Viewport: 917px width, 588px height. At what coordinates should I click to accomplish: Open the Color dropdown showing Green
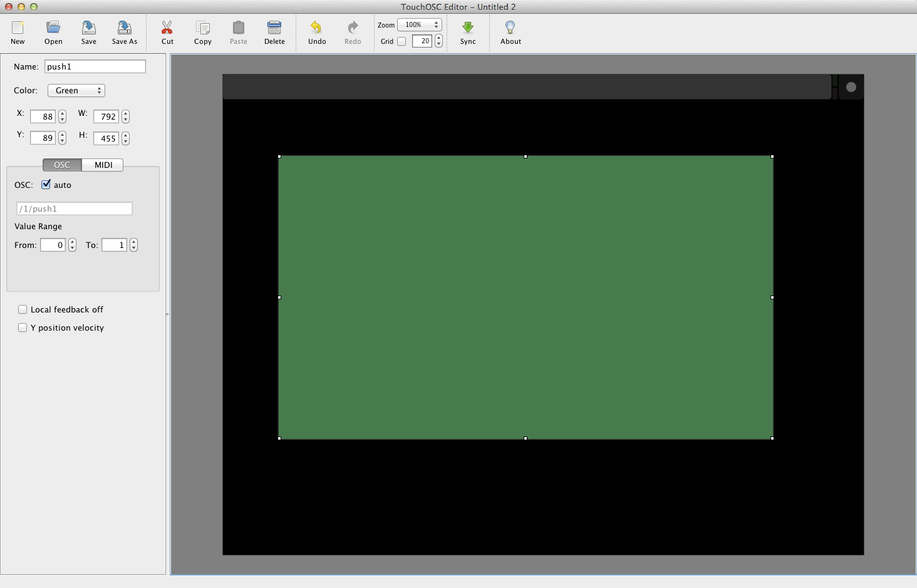[76, 91]
